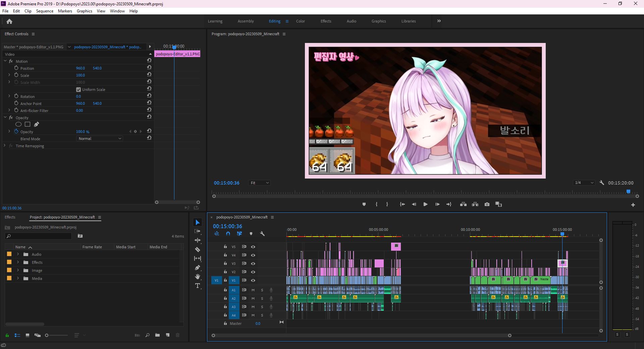Viewport: 644px width, 349px height.
Task: Select the Selection tool arrow
Action: point(198,222)
